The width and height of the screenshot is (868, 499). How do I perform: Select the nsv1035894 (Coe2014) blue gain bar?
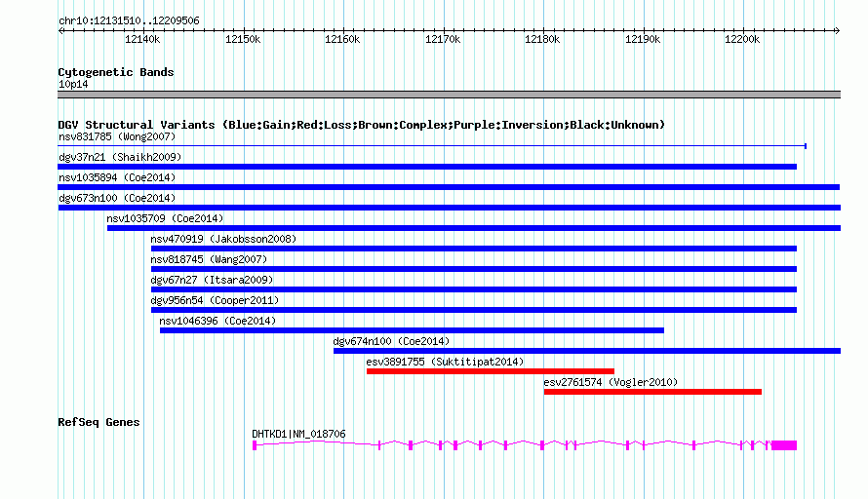pos(449,187)
